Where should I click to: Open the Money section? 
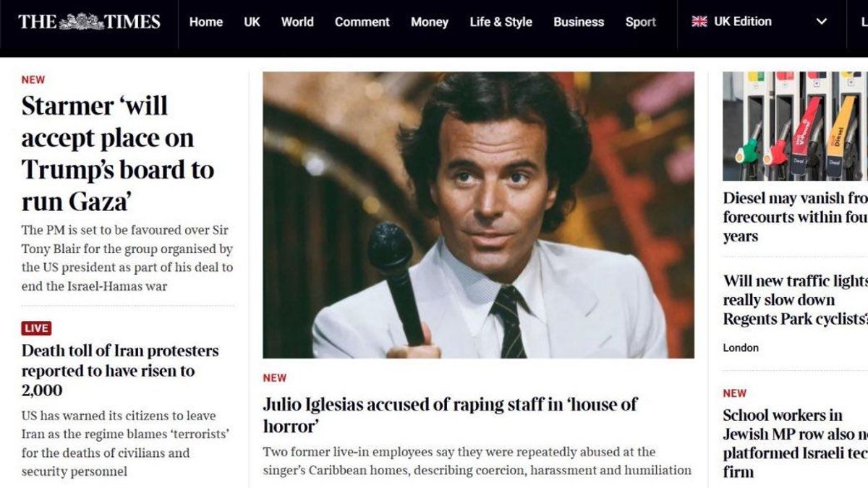click(x=430, y=22)
